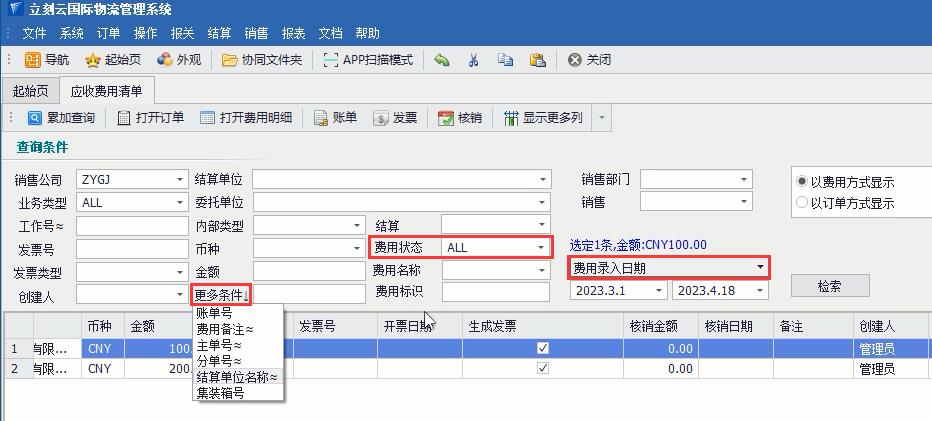This screenshot has width=932, height=421.
Task: Click the 核销 write-off toolbar icon
Action: tap(446, 118)
